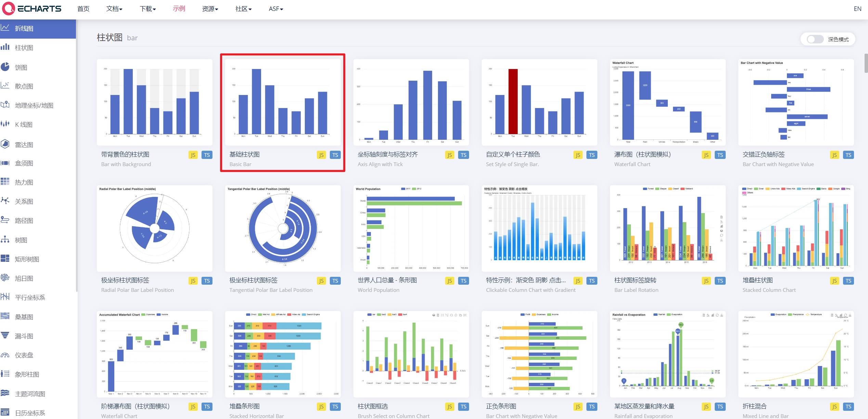Open the 堆叠柱状图 example link

759,280
